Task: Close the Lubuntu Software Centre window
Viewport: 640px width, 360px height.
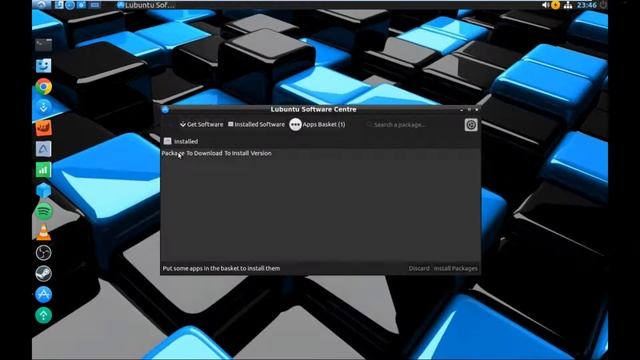Action: [x=476, y=109]
